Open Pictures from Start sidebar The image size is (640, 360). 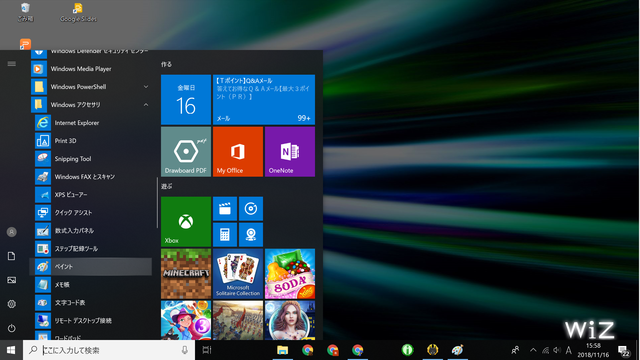[11, 280]
